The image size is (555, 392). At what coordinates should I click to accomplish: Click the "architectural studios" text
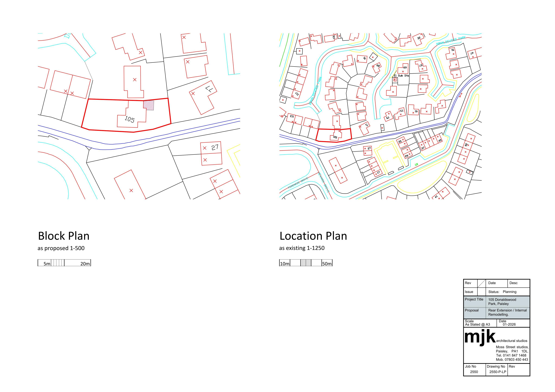[x=512, y=341]
